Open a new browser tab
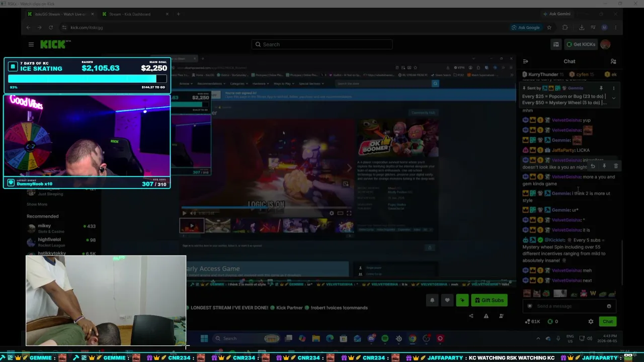Screen dimensions: 644x362 (x=178, y=14)
